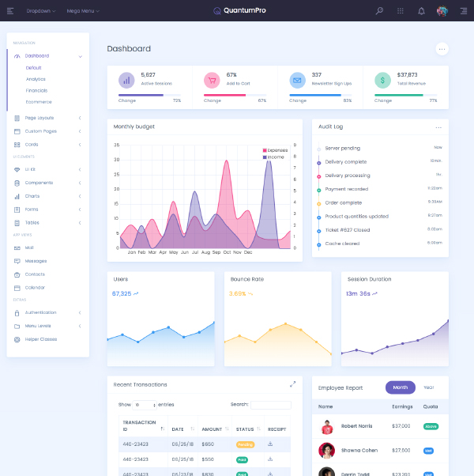Toggle Income series in chart legend

pyautogui.click(x=273, y=157)
